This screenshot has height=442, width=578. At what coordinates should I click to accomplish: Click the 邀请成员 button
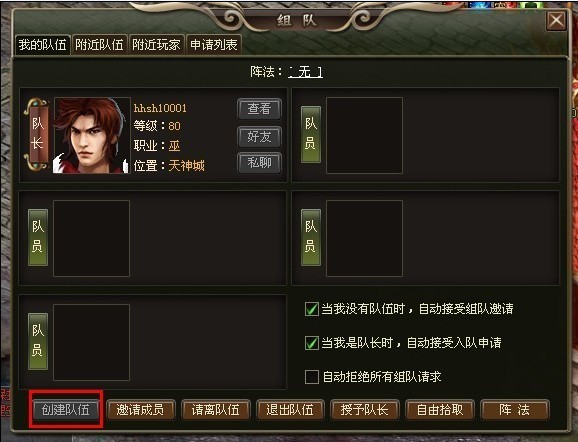click(x=140, y=410)
